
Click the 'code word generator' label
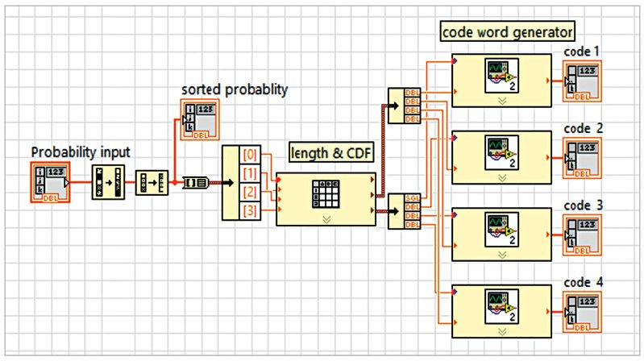pyautogui.click(x=507, y=31)
